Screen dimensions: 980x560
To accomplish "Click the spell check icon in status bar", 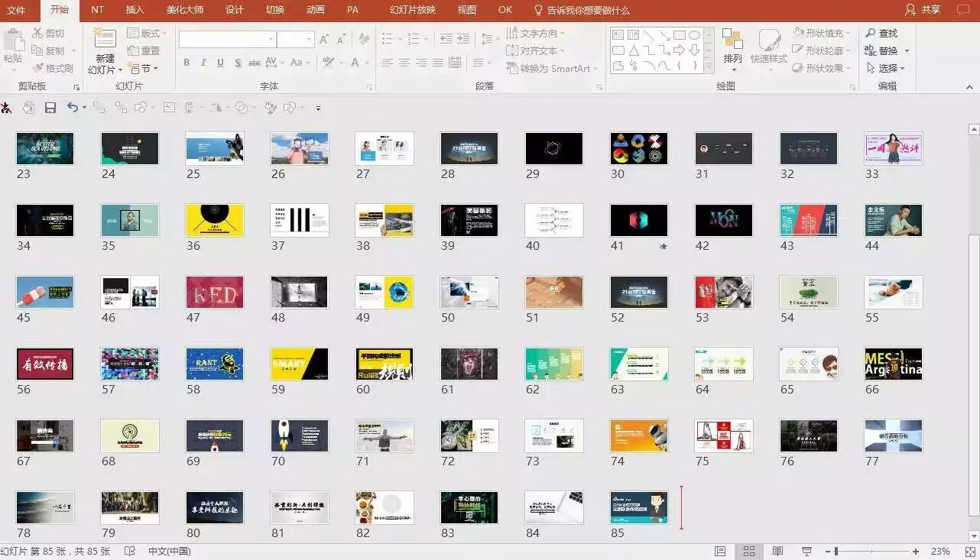I will [130, 551].
